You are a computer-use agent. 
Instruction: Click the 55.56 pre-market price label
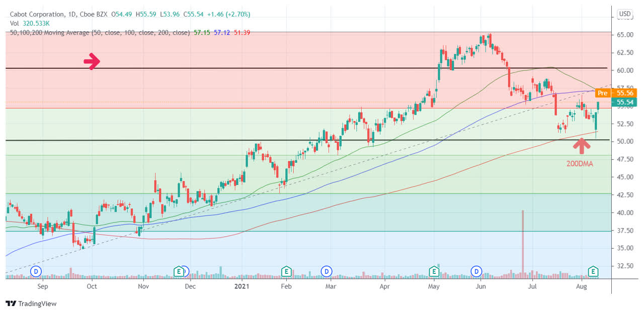point(624,93)
